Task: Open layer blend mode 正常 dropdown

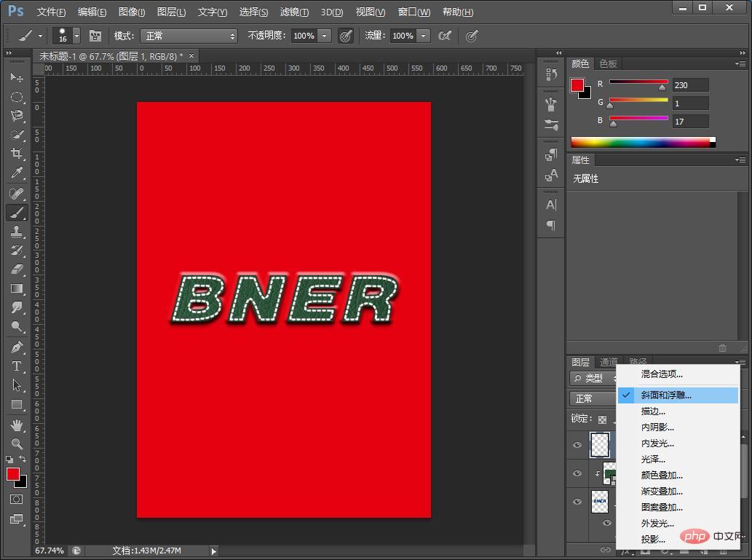Action: click(x=593, y=398)
